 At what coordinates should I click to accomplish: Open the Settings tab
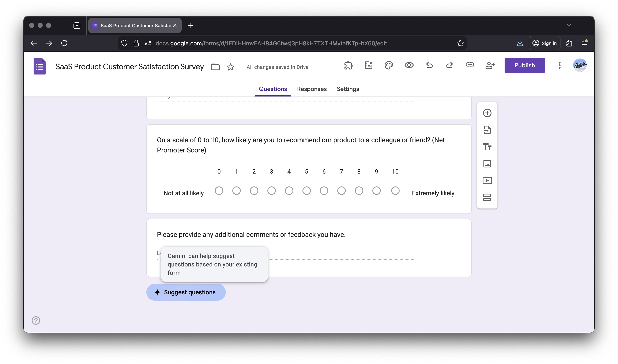coord(348,89)
